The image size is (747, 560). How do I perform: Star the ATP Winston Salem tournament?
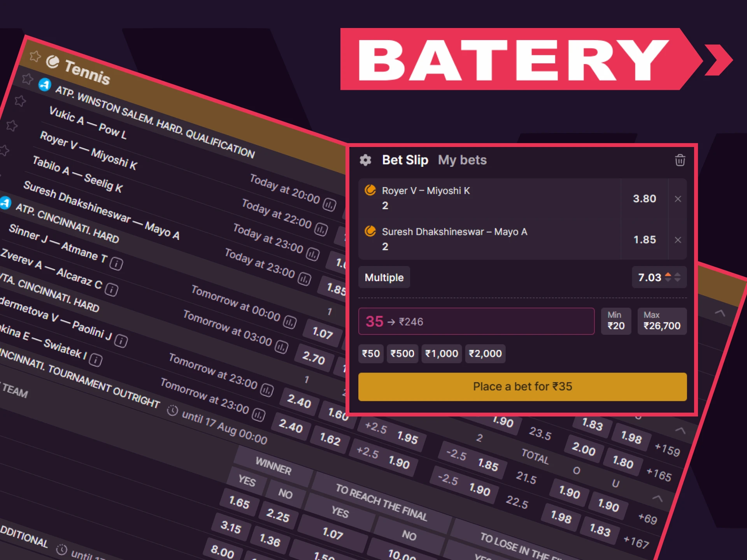coord(27,79)
